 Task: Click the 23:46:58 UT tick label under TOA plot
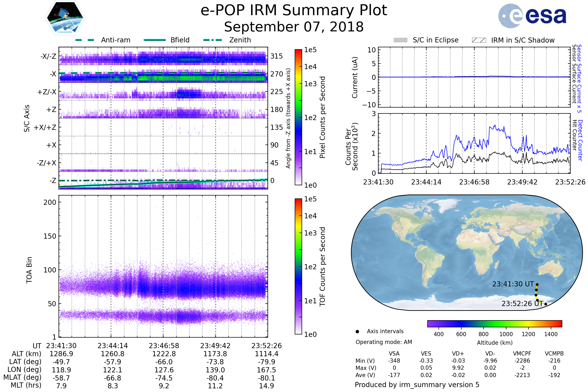pyautogui.click(x=164, y=346)
